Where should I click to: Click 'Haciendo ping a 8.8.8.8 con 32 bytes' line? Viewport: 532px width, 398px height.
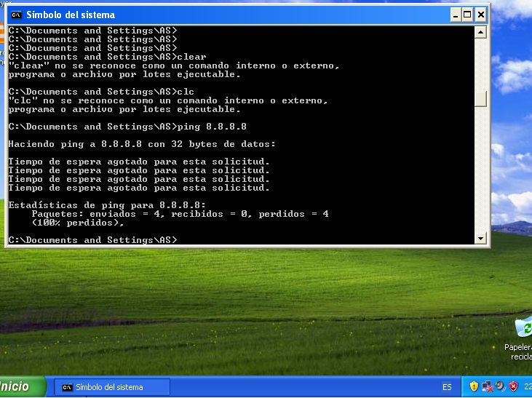click(x=142, y=144)
